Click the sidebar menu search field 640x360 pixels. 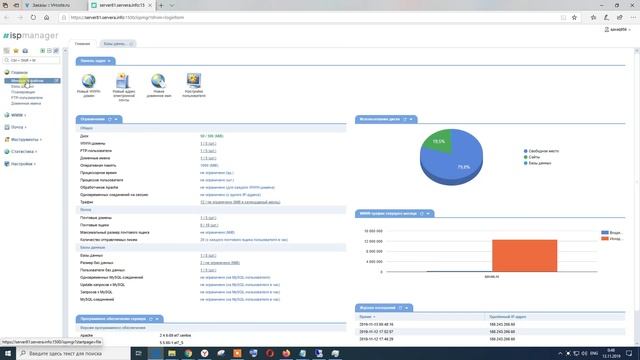tap(31, 60)
